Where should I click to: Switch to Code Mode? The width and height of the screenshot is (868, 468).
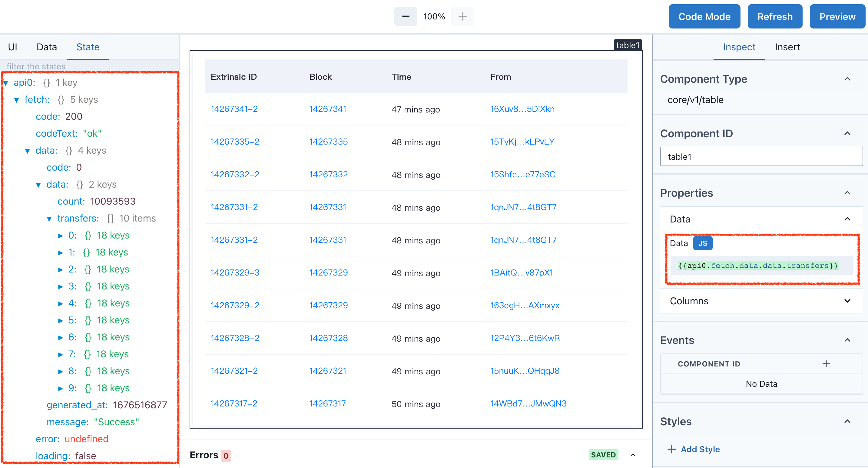(704, 17)
